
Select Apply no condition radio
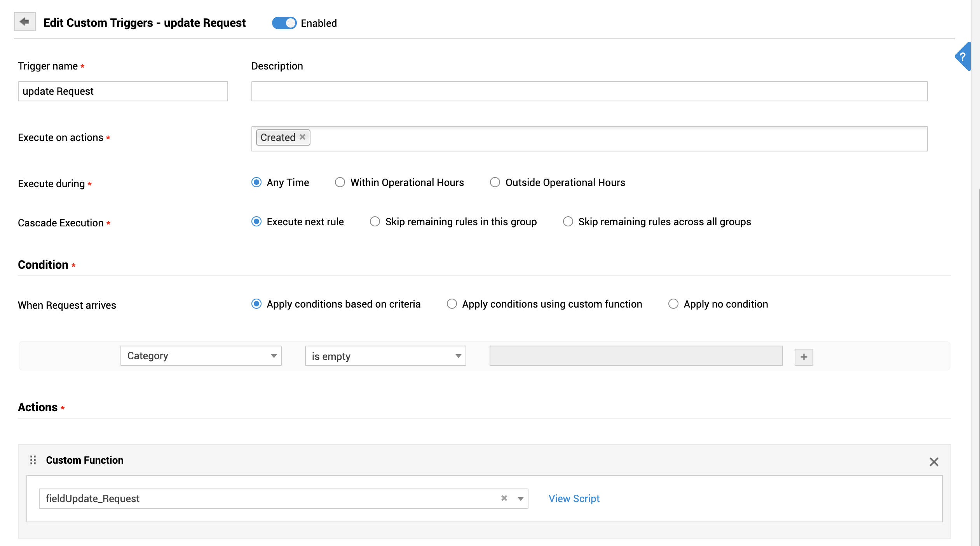[673, 304]
